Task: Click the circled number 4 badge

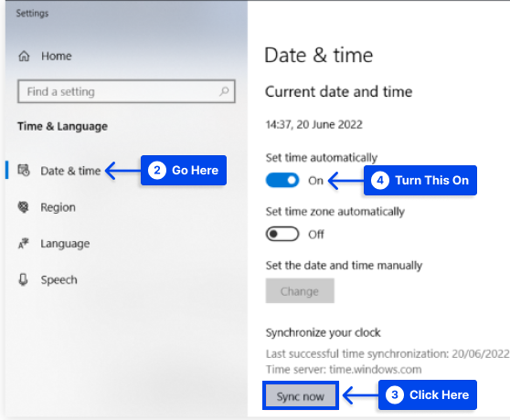Action: point(380,180)
